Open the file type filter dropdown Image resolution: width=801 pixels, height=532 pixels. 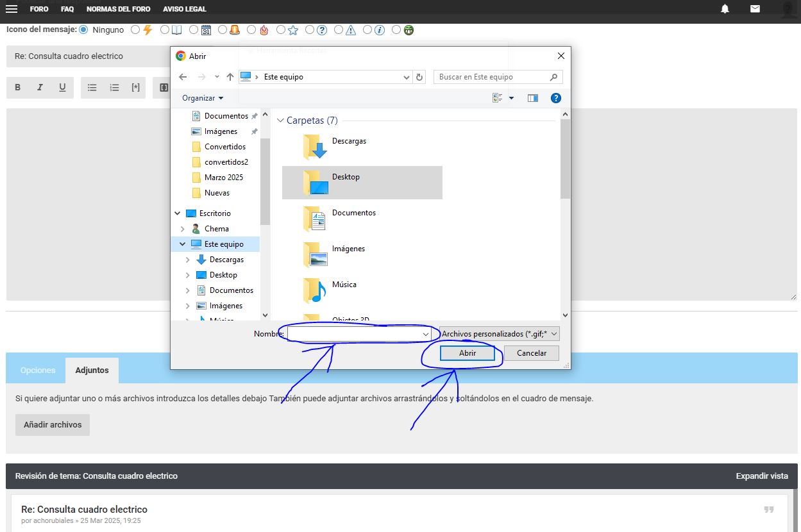(x=500, y=334)
